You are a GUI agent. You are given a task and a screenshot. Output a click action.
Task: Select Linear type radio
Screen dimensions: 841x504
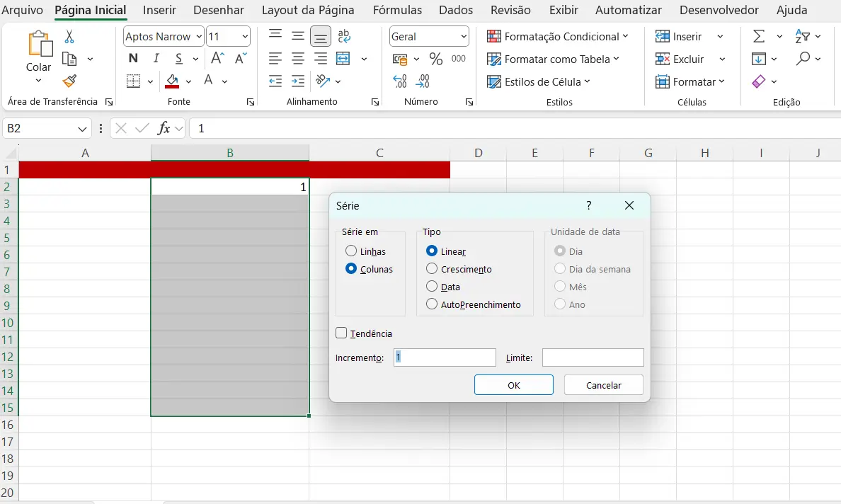(431, 251)
